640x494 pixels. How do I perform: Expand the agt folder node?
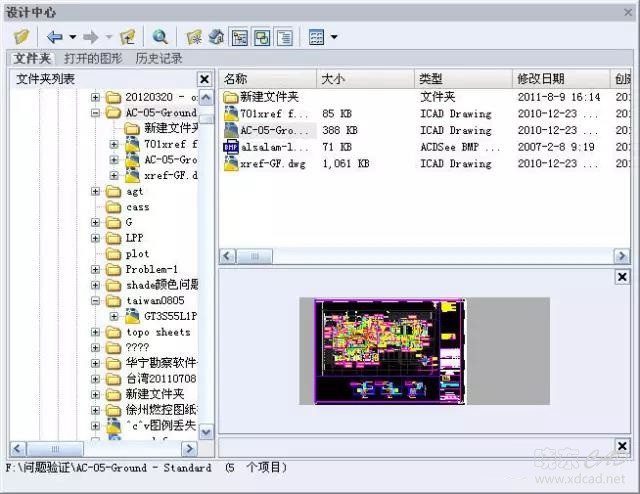click(x=96, y=191)
